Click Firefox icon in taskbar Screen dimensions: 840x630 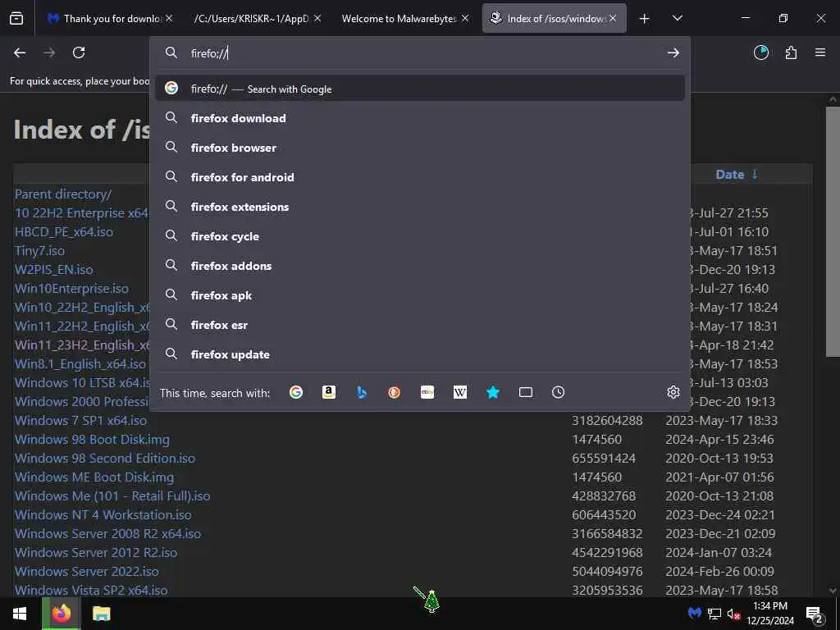click(x=61, y=614)
